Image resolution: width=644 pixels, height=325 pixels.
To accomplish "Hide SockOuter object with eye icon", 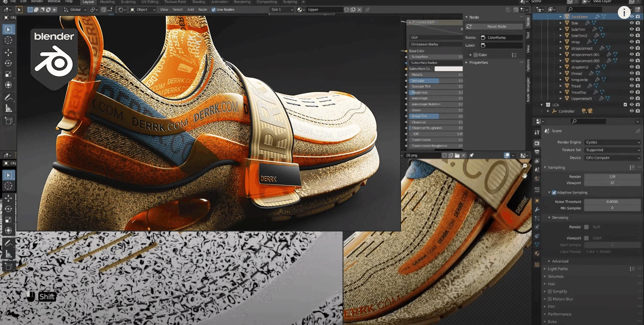I will (632, 17).
